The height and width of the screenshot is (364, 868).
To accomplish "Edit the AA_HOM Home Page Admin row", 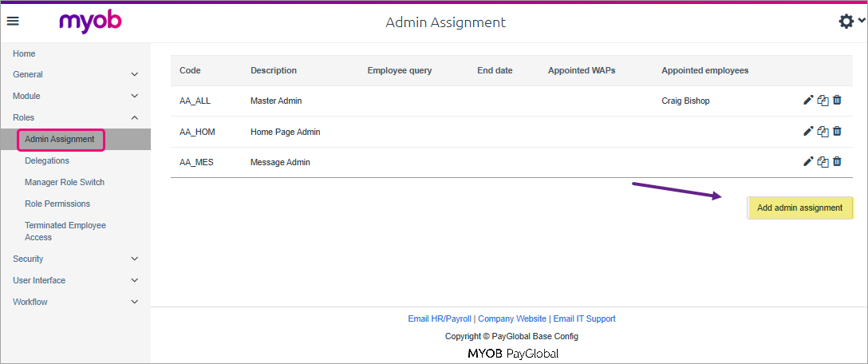I will click(x=808, y=132).
